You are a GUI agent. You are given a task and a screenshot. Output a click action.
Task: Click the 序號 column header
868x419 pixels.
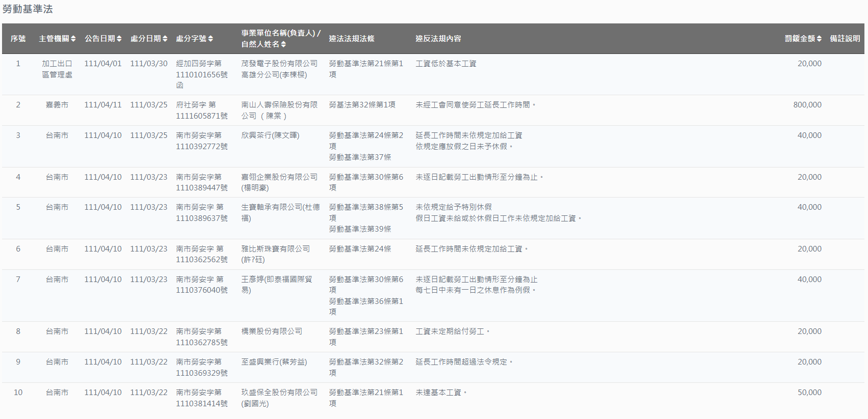tap(18, 39)
